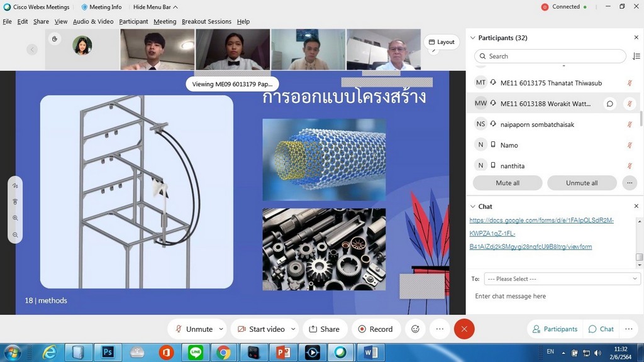
Task: Open the Audio & Video menu
Action: 93,21
